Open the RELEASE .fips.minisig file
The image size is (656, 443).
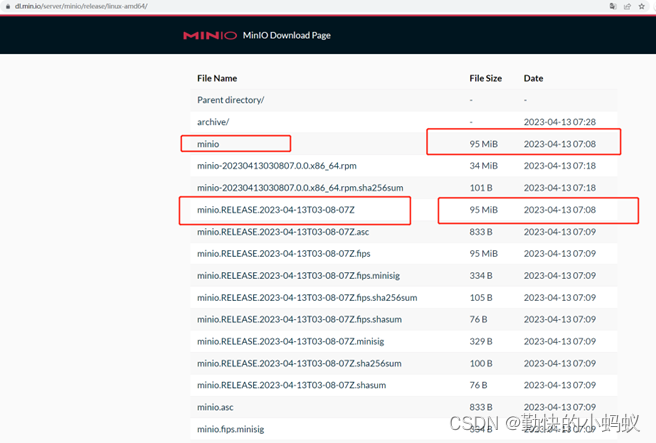pos(298,276)
